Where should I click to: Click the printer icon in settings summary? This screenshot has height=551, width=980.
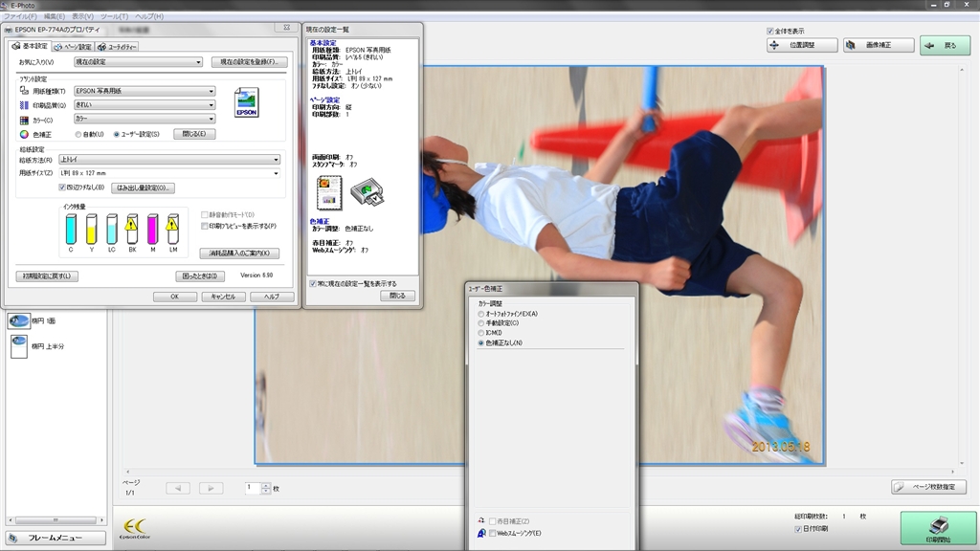click(x=368, y=195)
